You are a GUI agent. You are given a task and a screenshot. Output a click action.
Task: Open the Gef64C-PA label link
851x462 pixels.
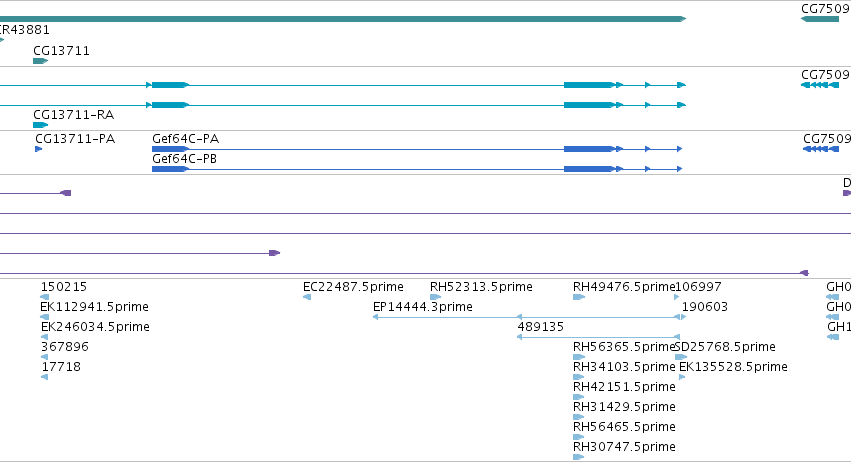coord(186,139)
